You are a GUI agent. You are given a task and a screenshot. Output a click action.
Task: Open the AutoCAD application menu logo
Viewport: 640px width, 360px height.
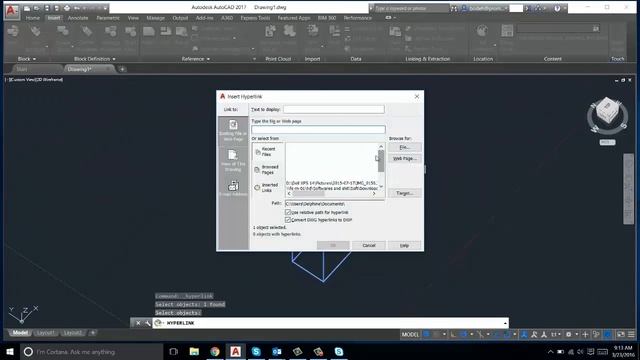[11, 11]
